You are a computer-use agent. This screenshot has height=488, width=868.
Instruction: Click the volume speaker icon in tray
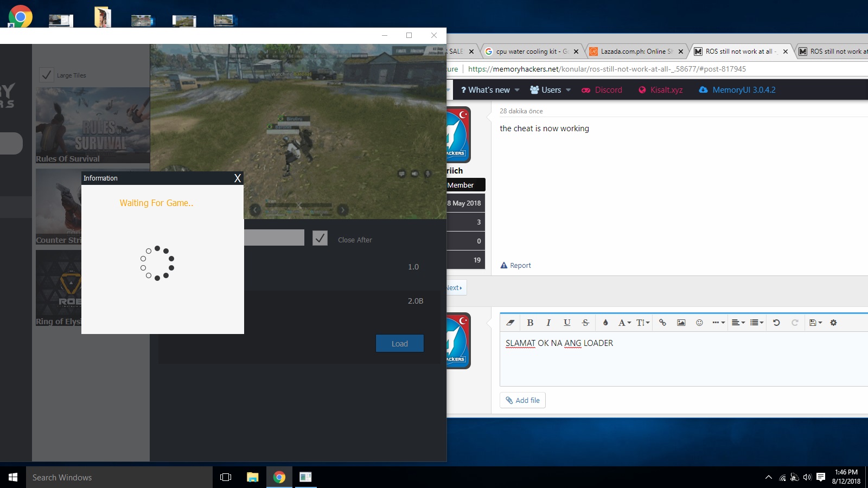(x=807, y=477)
